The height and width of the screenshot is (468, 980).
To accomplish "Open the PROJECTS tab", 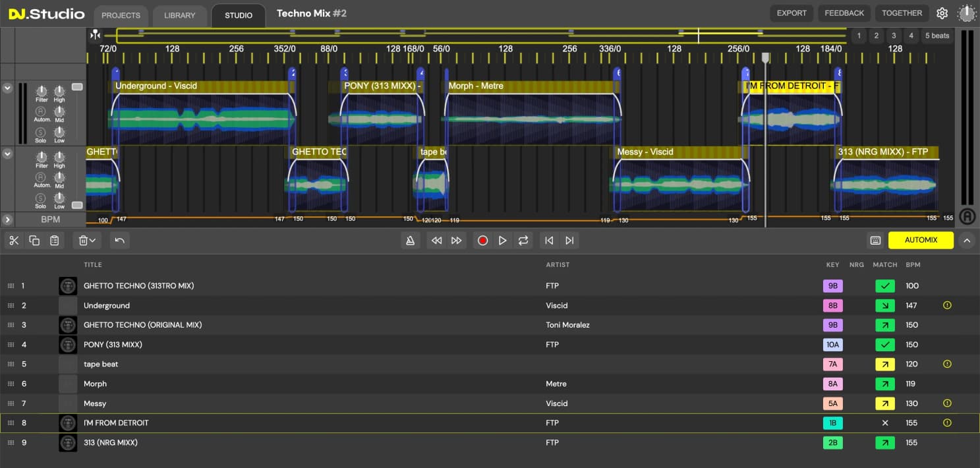I will point(121,15).
